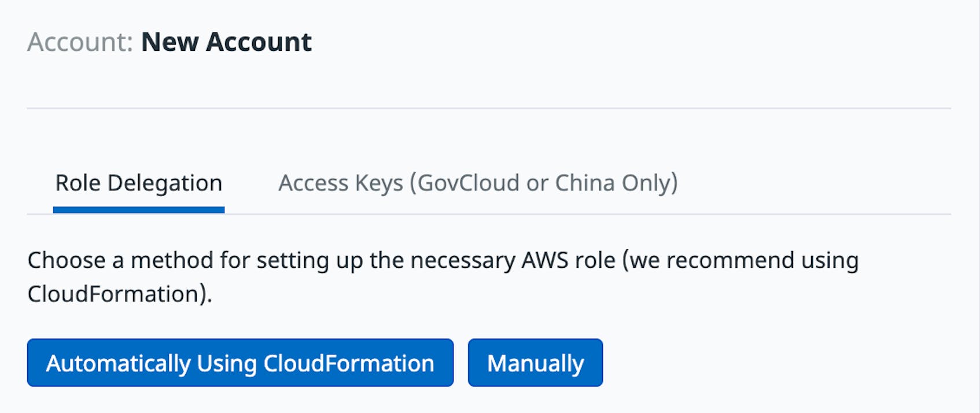This screenshot has height=413, width=980.
Task: Click the New Account heading
Action: [226, 41]
